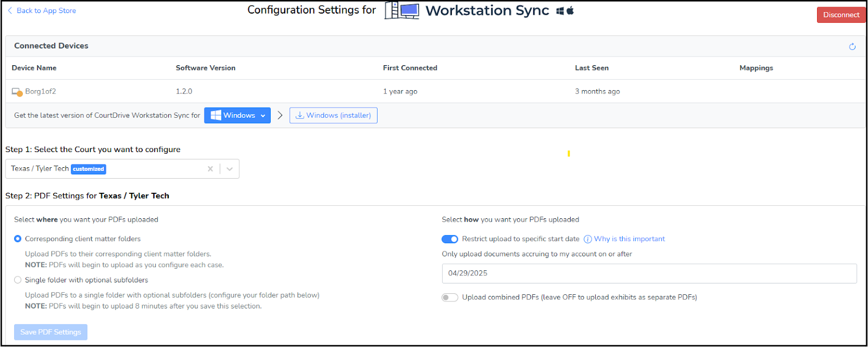Click the Last Seen column header

pos(592,68)
